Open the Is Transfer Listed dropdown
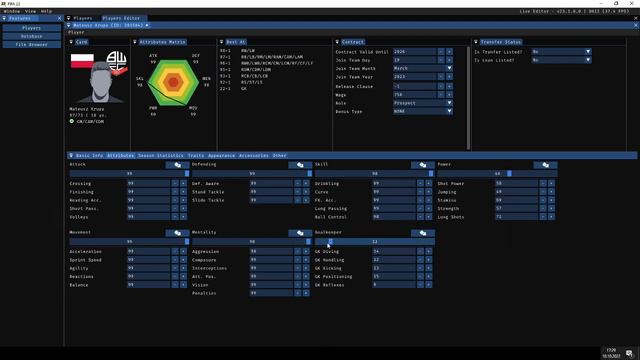Viewport: 640px width, 360px height. (561, 52)
